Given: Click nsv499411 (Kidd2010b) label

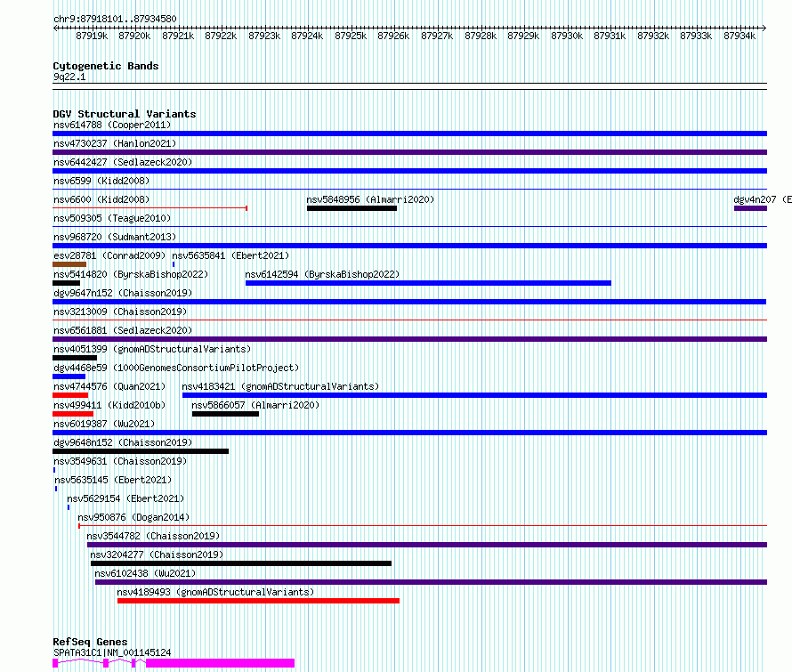Looking at the screenshot, I should click(109, 405).
